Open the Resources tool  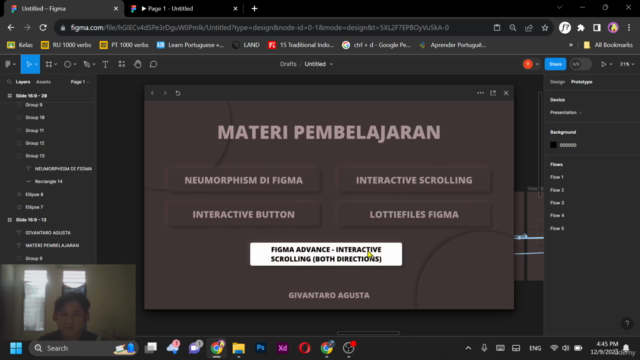pos(122,64)
